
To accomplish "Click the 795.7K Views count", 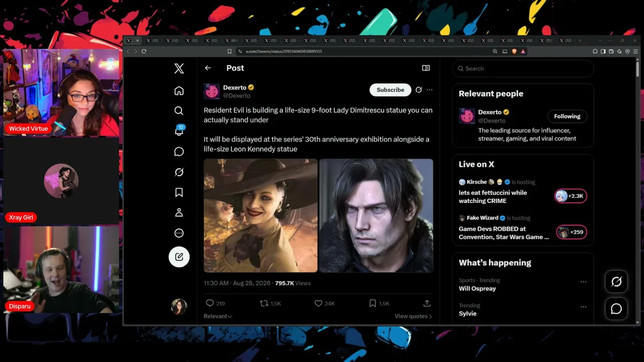I will [x=293, y=283].
